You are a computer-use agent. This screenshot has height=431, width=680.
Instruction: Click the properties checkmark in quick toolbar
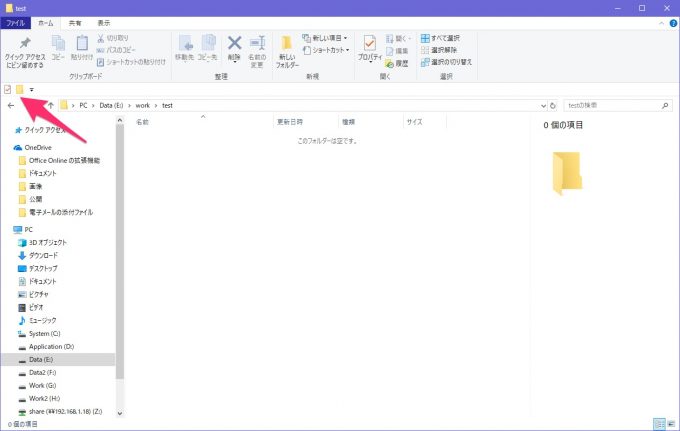7,89
